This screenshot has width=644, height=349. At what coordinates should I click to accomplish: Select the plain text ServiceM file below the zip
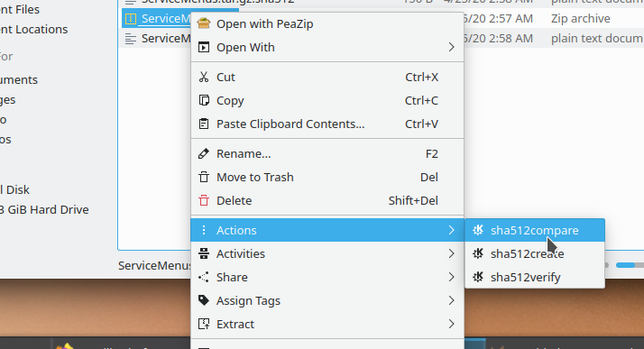tap(156, 38)
